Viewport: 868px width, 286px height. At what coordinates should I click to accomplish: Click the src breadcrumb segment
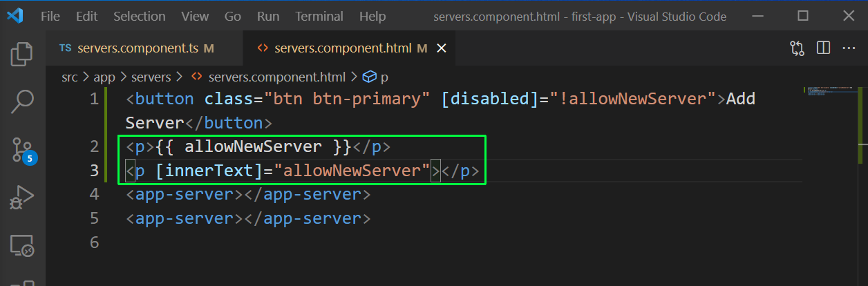tap(70, 77)
